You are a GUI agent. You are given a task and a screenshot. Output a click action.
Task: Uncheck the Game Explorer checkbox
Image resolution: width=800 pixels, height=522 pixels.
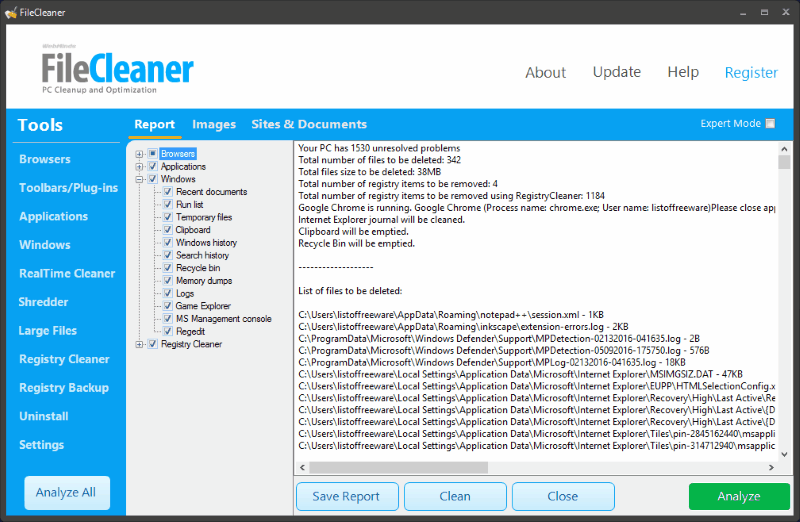coord(168,306)
